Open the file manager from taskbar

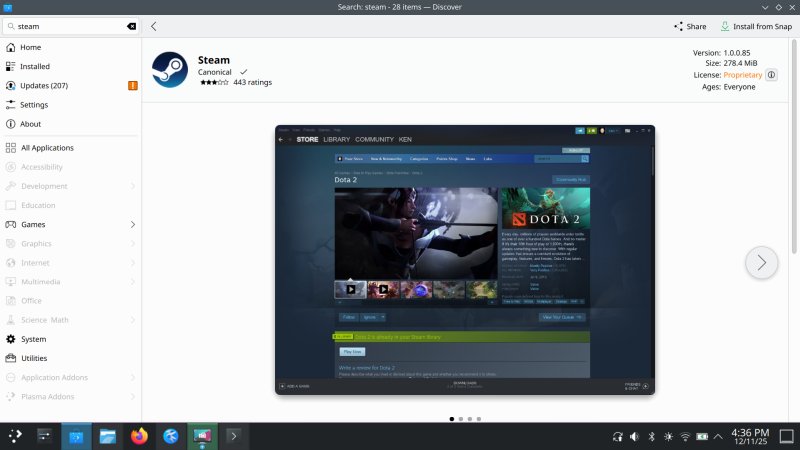tap(108, 436)
